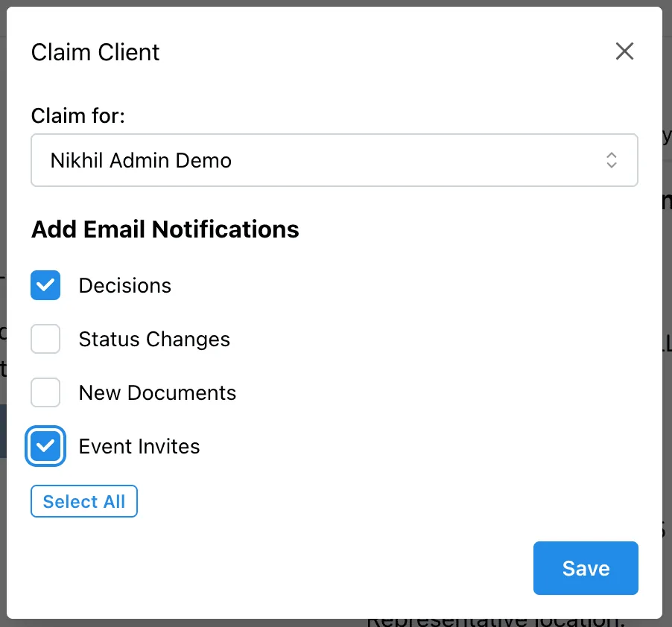Screen dimensions: 672x627
Task: Click the Select All button
Action: [x=83, y=501]
